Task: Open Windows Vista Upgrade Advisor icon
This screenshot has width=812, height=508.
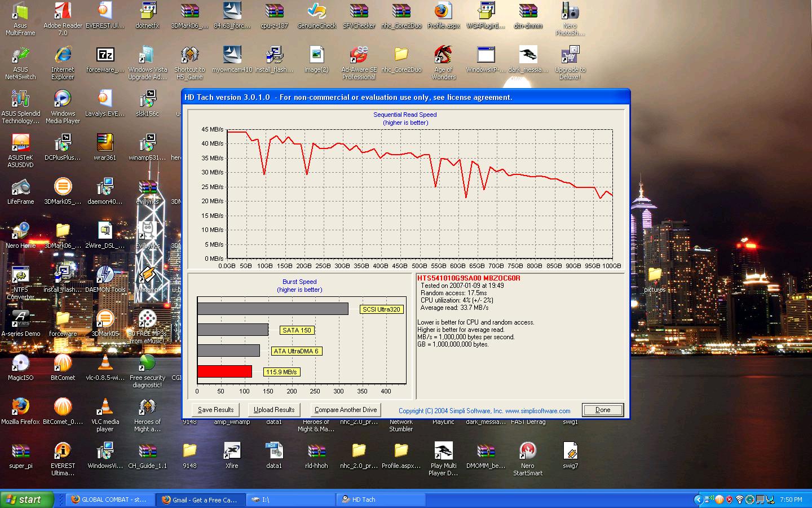Action: coord(147,63)
